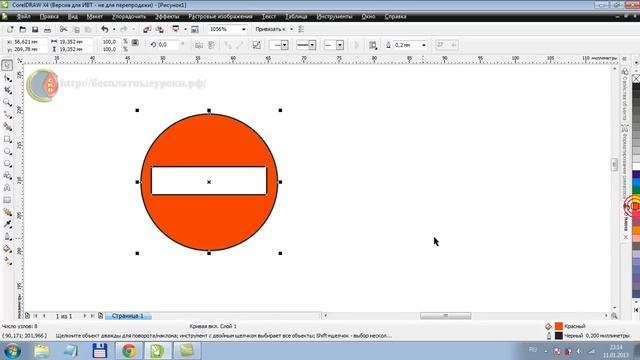Open the Текст menu
Viewport: 640px width, 360px height.
click(269, 17)
